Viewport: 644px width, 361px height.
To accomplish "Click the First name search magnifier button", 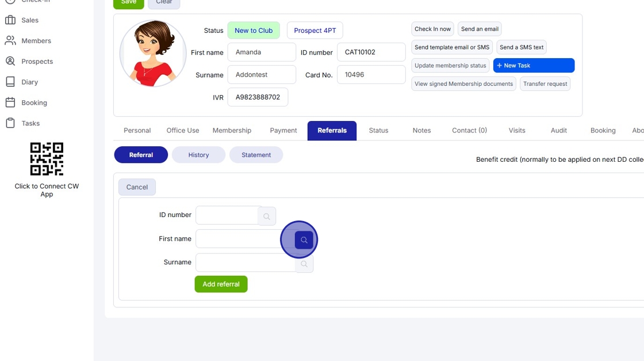I will (304, 240).
